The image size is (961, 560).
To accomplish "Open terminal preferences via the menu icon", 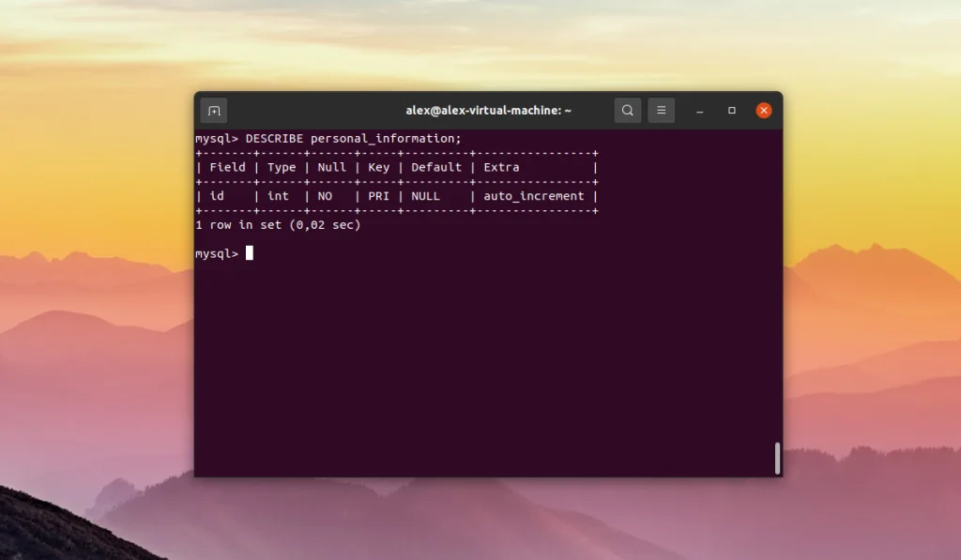I will [661, 110].
